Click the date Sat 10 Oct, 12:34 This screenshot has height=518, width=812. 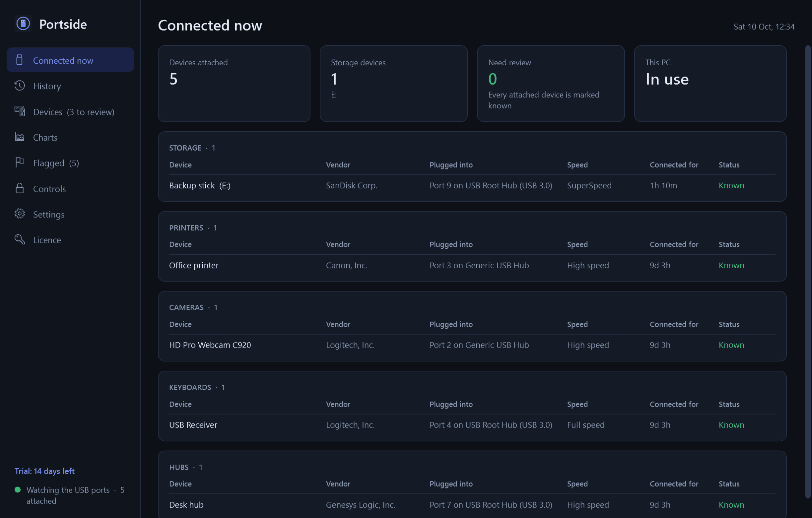pyautogui.click(x=764, y=27)
